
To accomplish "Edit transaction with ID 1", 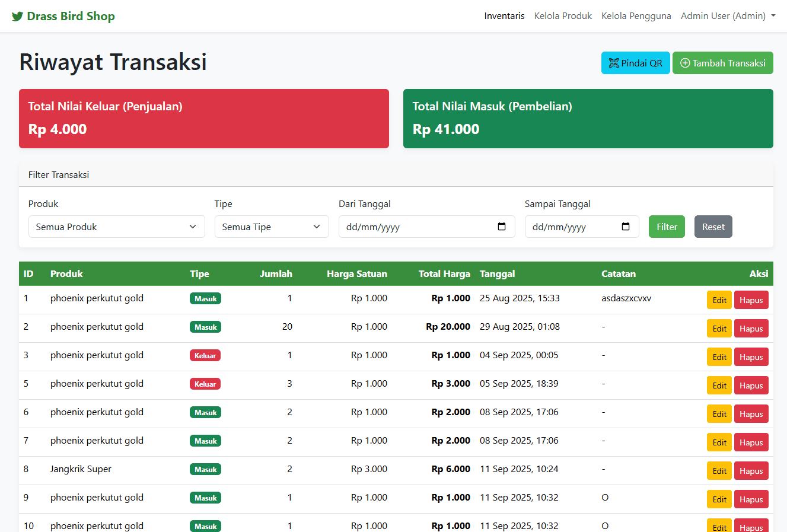I will 719,300.
